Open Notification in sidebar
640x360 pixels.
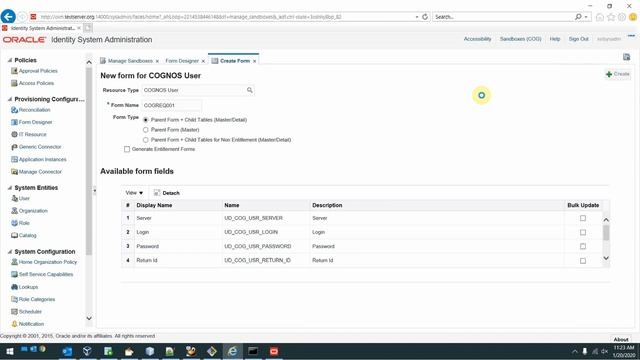(31, 324)
